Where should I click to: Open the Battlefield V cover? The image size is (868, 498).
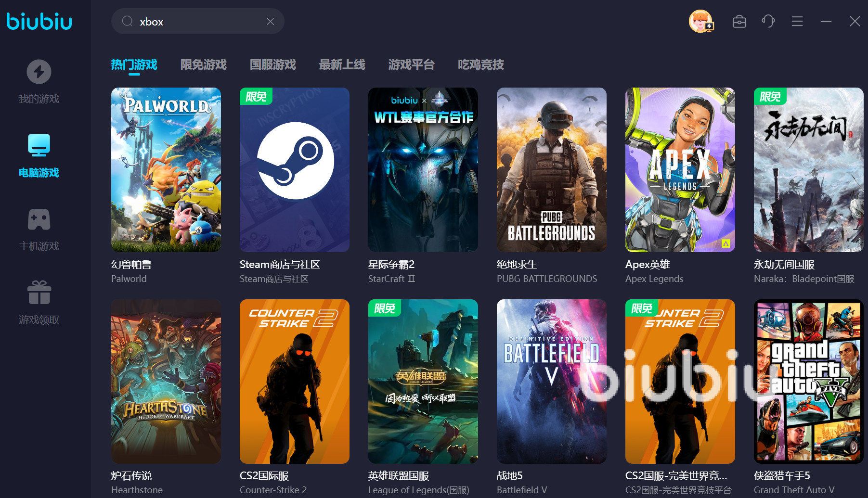552,382
